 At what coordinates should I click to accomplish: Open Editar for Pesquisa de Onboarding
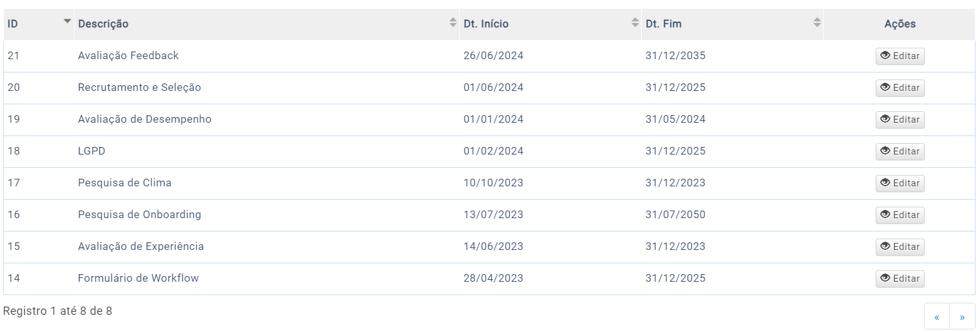(900, 215)
